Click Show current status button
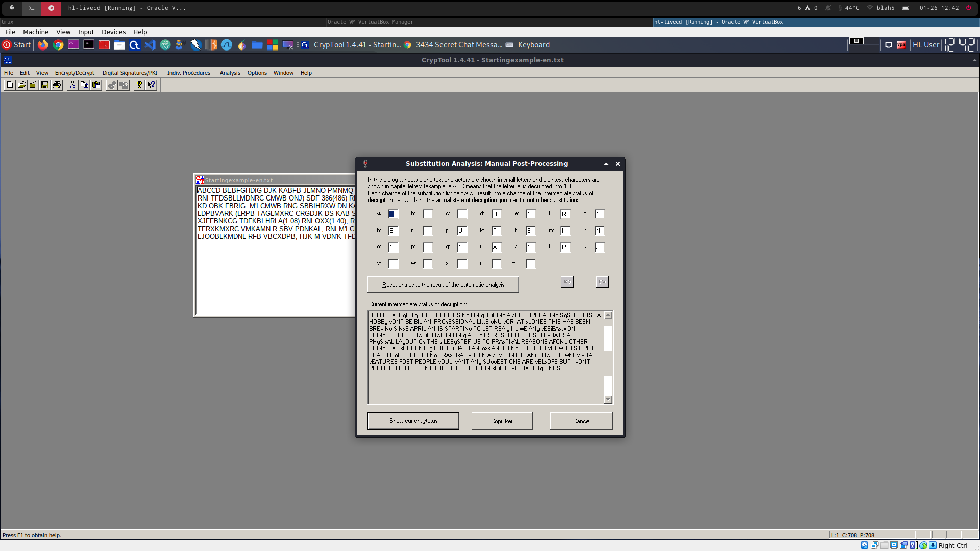 click(413, 421)
